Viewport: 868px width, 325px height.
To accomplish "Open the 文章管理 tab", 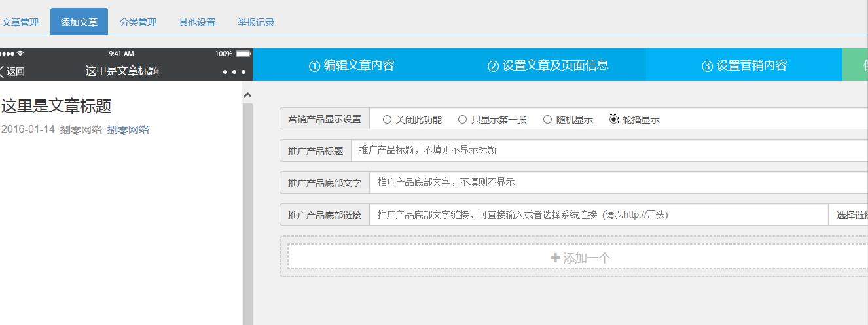I will pos(20,22).
